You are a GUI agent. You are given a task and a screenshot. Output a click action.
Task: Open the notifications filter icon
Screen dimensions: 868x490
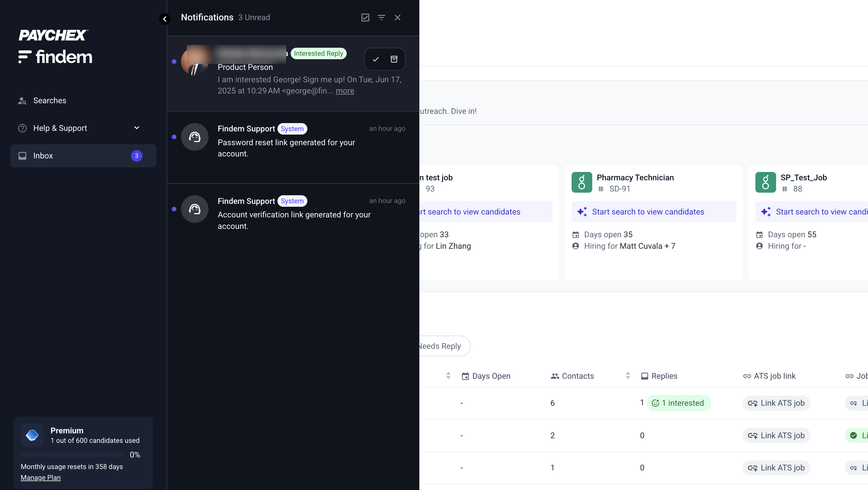381,17
